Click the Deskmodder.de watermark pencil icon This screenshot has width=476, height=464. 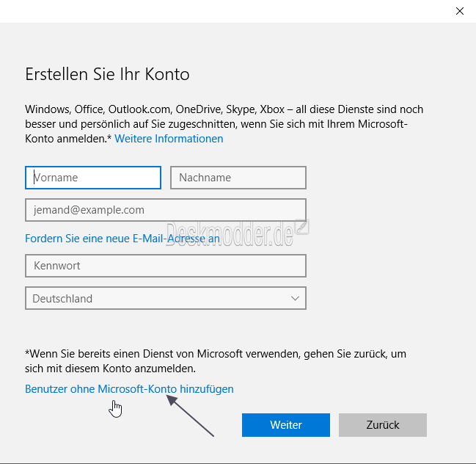coord(302,227)
